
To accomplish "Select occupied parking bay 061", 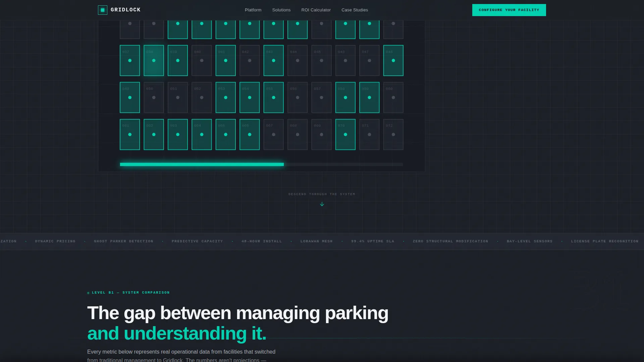I will 130,134.
